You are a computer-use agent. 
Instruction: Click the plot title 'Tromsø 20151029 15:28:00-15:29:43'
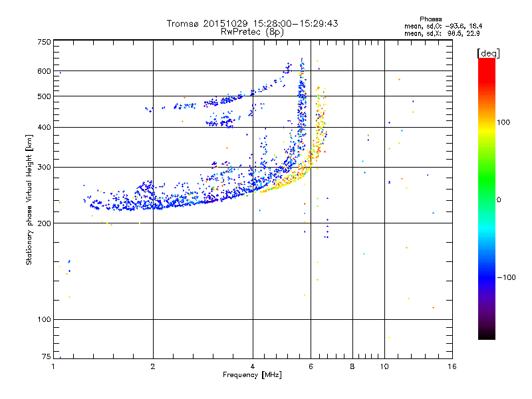[x=252, y=23]
